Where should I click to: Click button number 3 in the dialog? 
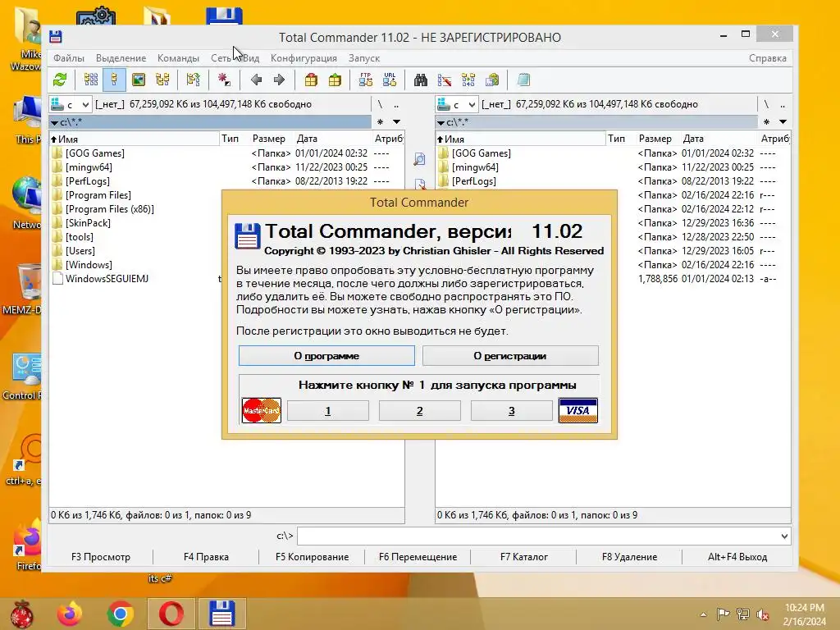click(x=512, y=411)
